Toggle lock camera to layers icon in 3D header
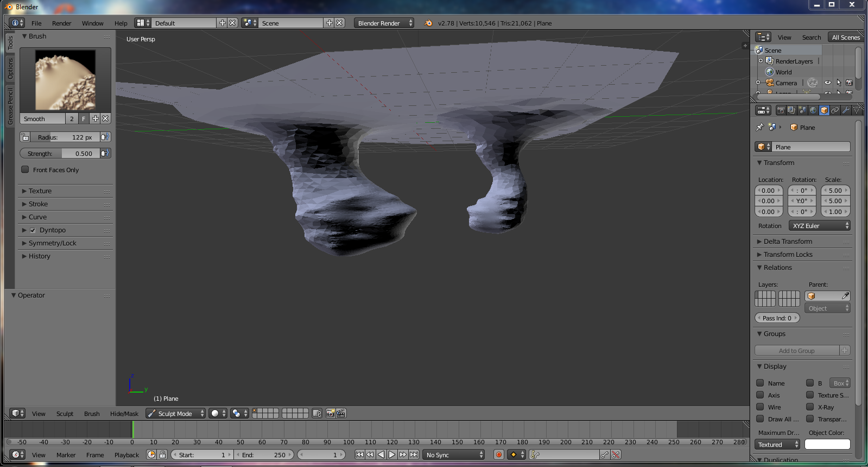Image resolution: width=868 pixels, height=467 pixels. coord(317,413)
